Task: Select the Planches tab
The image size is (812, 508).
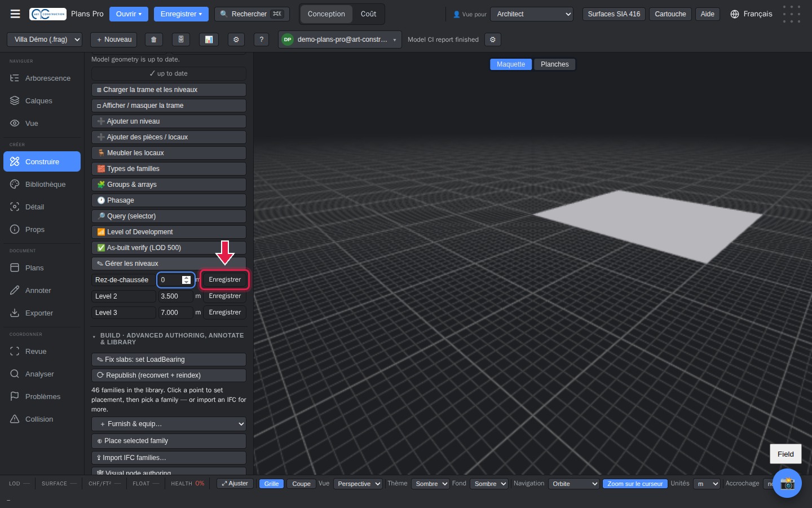Action: (555, 64)
